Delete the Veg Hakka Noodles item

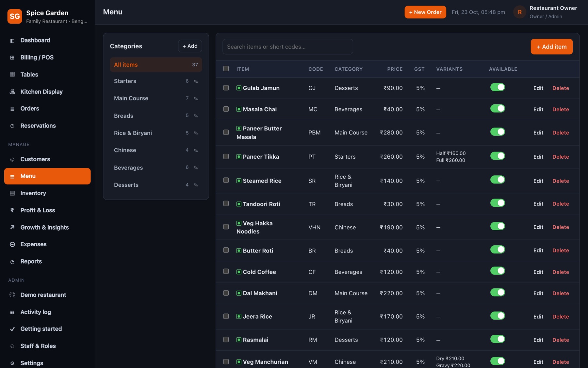[x=561, y=227]
